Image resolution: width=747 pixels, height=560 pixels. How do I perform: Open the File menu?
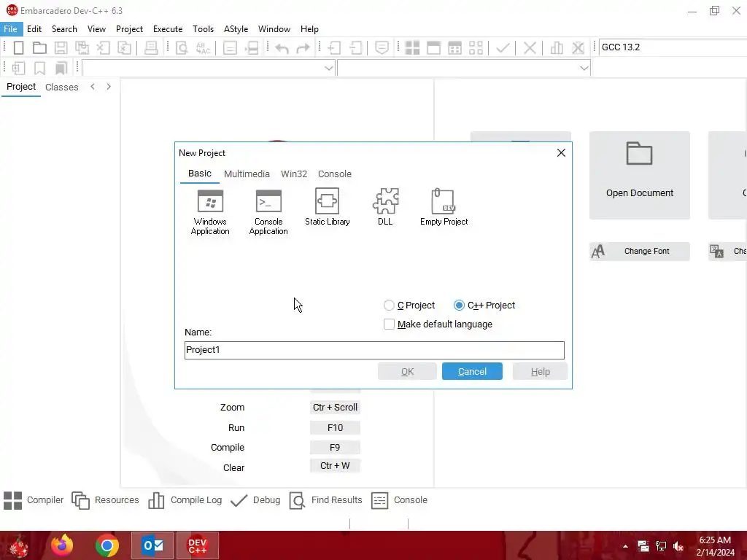10,29
